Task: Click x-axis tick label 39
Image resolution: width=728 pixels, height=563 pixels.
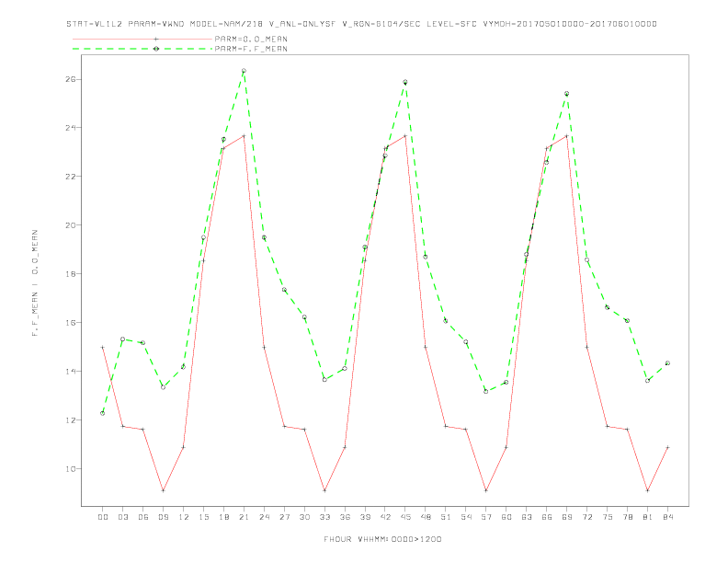Action: point(365,517)
